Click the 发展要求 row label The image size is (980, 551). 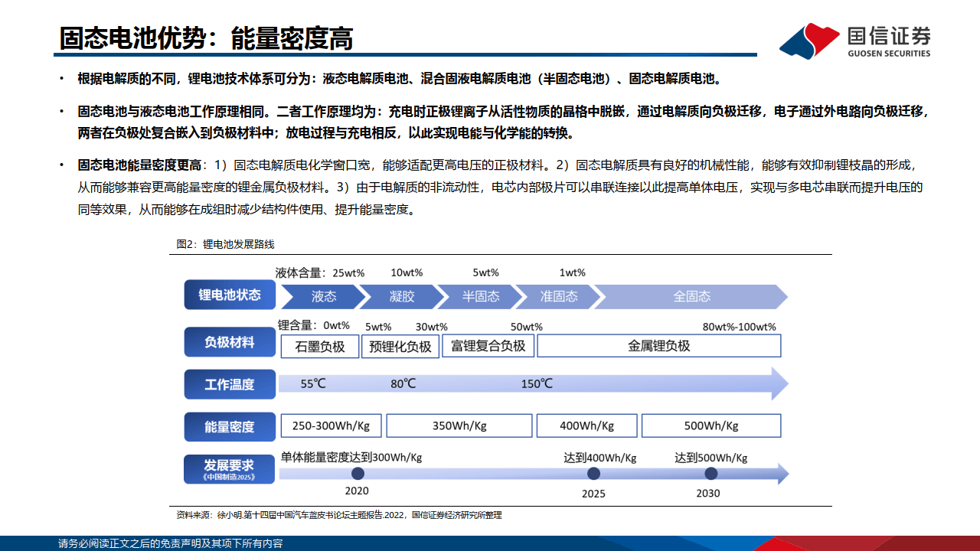(230, 469)
